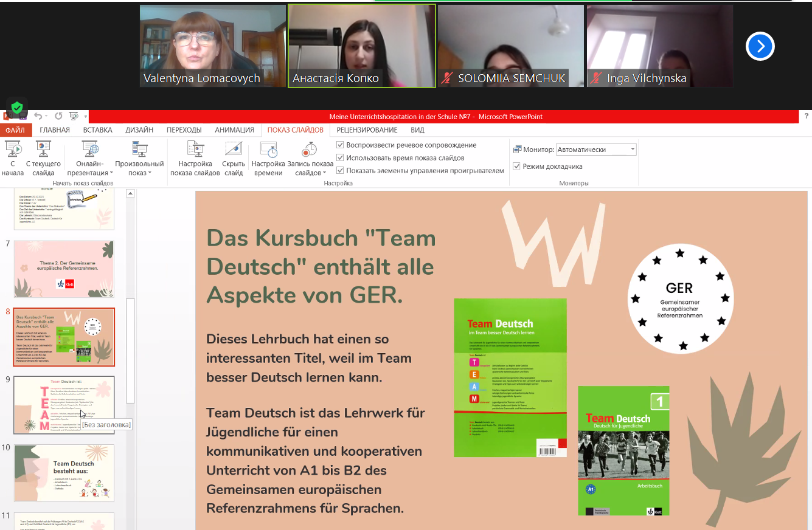Open the Монитор dropdown set to Автоматически
Viewport: 812px width, 530px height.
coord(596,150)
